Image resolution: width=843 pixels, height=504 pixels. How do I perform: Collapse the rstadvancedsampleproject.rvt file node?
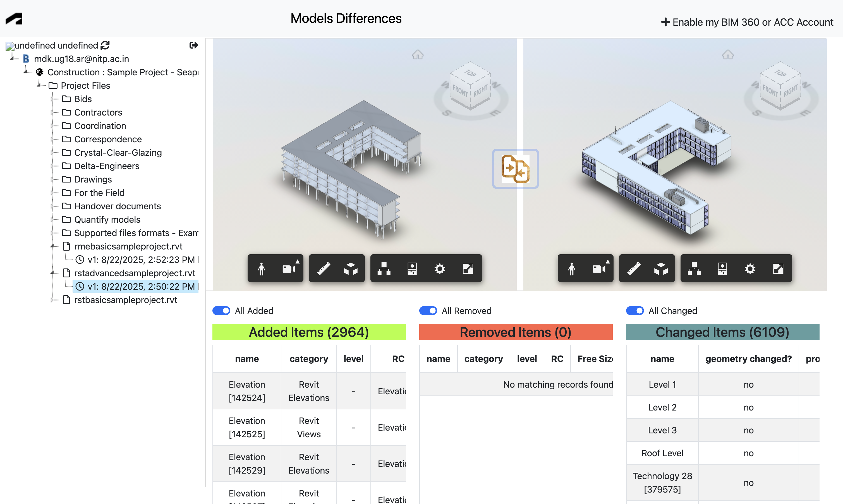52,273
